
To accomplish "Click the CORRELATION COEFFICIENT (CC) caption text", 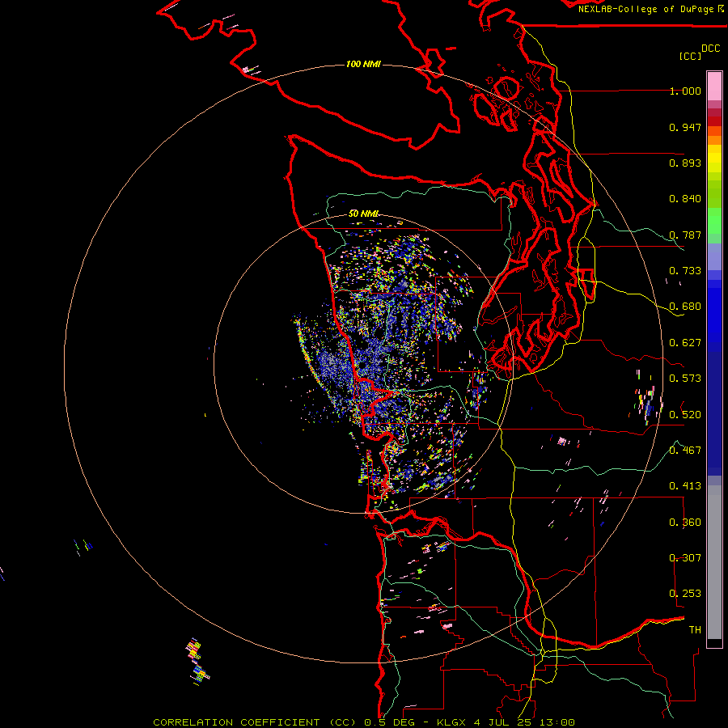I will [x=255, y=722].
